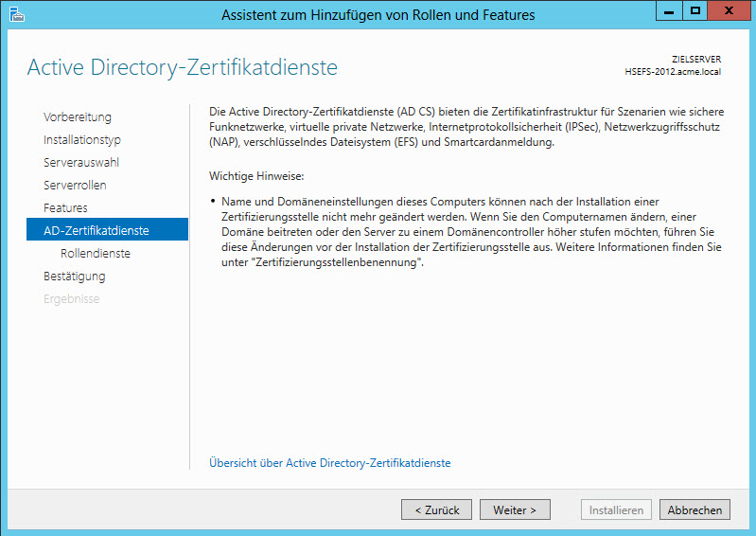Image resolution: width=756 pixels, height=536 pixels.
Task: Click the Active Directory-Zertifikatdienste page heading
Action: click(183, 67)
